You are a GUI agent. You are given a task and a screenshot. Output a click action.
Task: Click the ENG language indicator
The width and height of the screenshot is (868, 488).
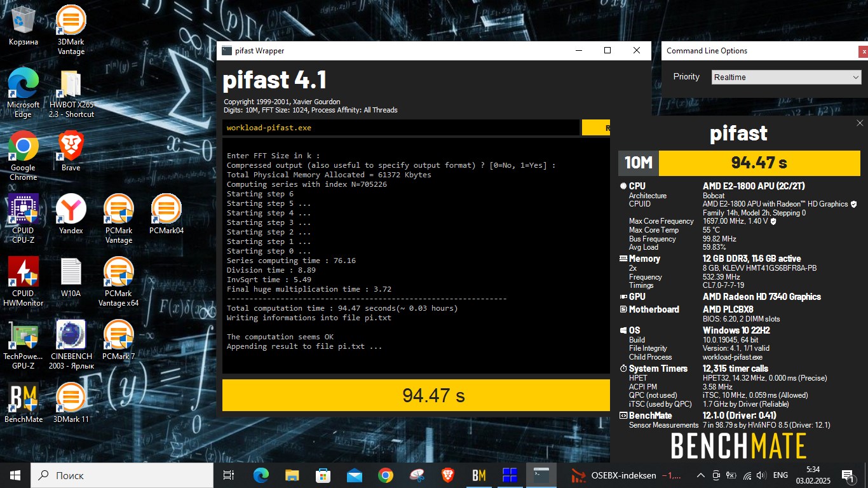780,475
